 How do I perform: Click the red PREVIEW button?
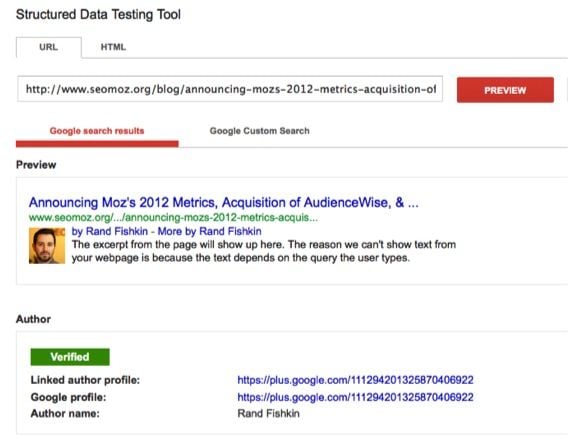pos(505,90)
